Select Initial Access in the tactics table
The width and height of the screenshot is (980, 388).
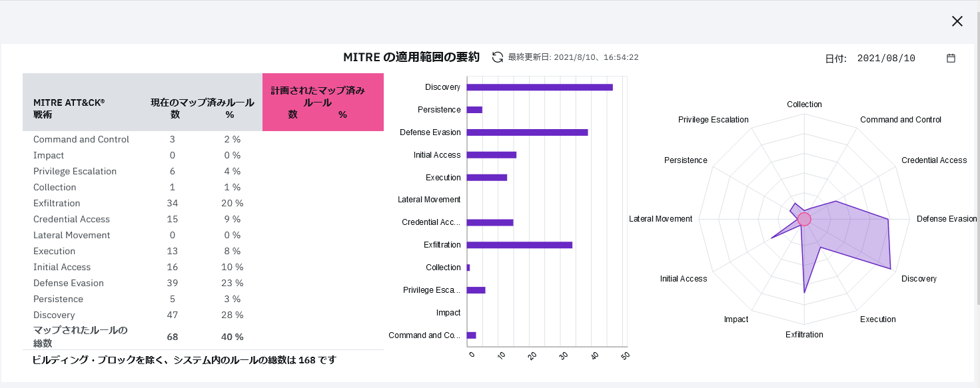[x=62, y=267]
